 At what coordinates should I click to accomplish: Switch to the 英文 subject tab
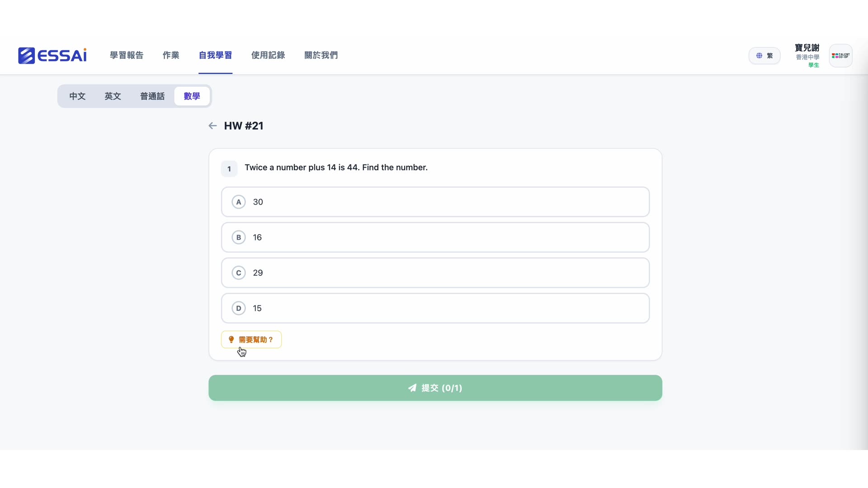pos(113,96)
